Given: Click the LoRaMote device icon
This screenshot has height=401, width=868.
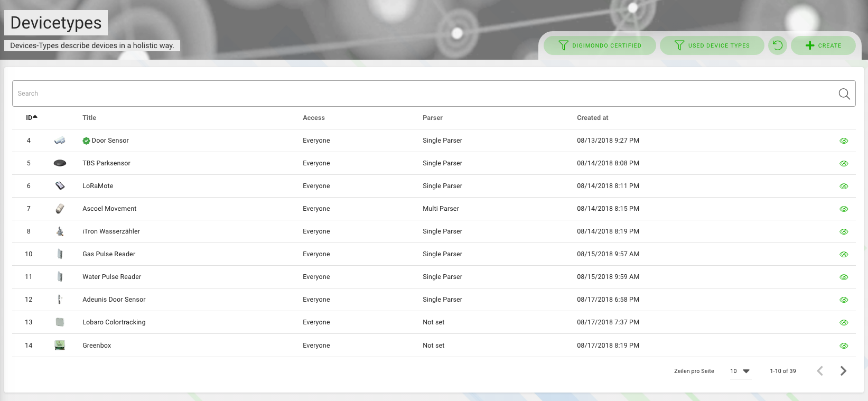Looking at the screenshot, I should (x=60, y=186).
